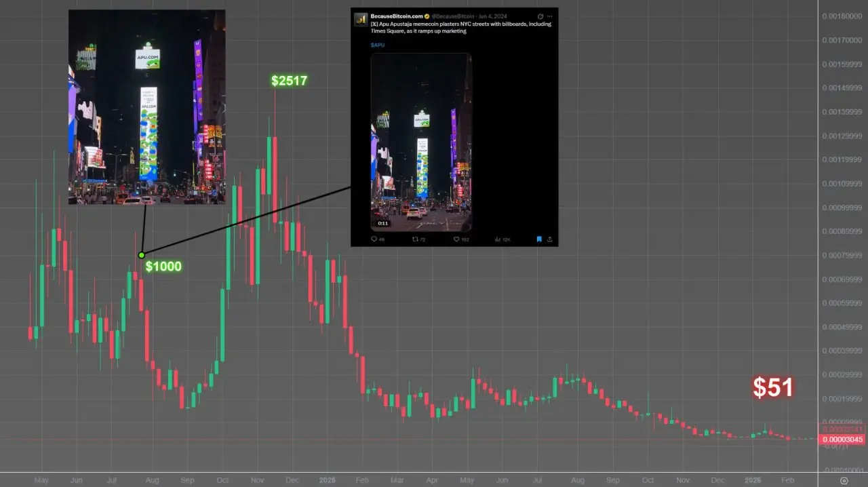
Task: Click 0.00059999 on price axis
Action: pyautogui.click(x=842, y=303)
